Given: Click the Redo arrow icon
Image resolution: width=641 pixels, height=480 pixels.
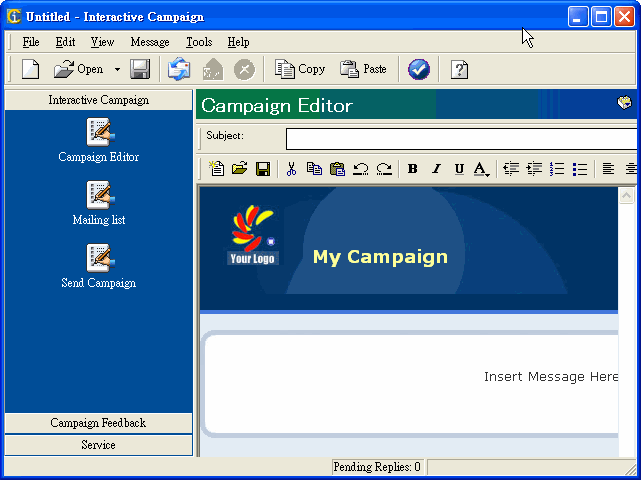Looking at the screenshot, I should coord(384,168).
